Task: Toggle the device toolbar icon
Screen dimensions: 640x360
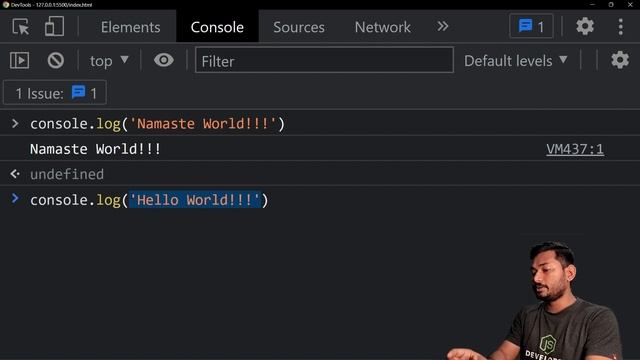Action: tap(54, 27)
